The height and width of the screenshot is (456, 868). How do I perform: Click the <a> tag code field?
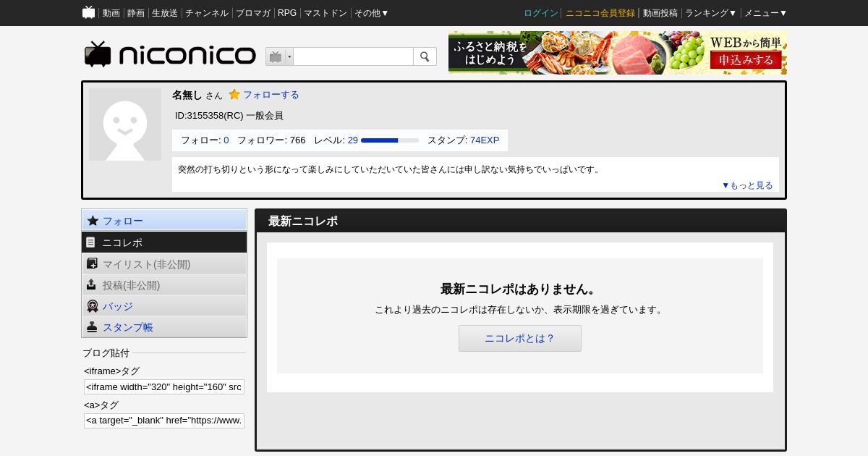pos(164,421)
